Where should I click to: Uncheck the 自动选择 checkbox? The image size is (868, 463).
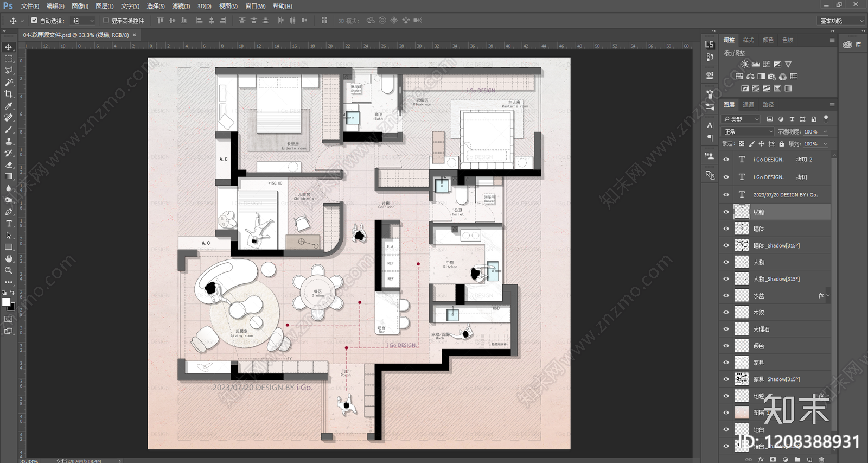click(x=34, y=21)
